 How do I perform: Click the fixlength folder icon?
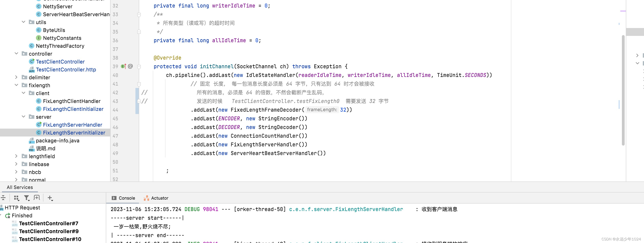click(x=24, y=85)
